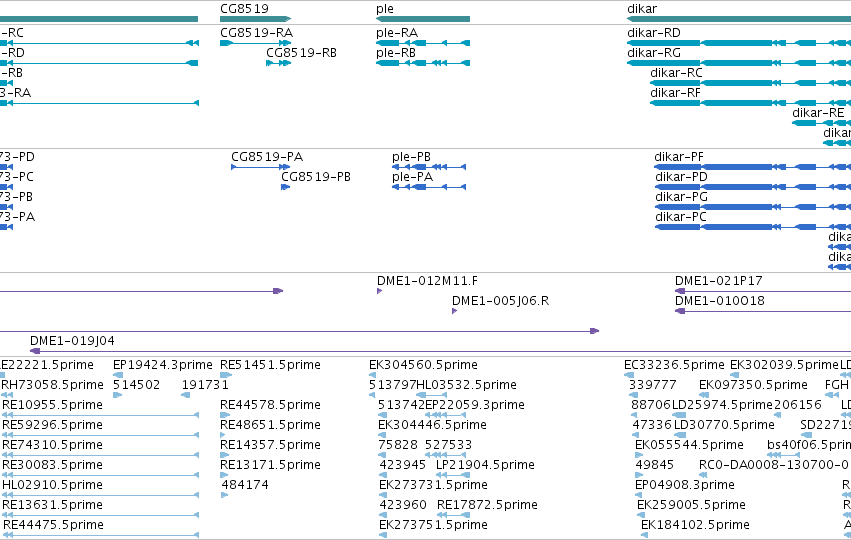Click the dikar gene label
The width and height of the screenshot is (851, 540).
point(642,9)
